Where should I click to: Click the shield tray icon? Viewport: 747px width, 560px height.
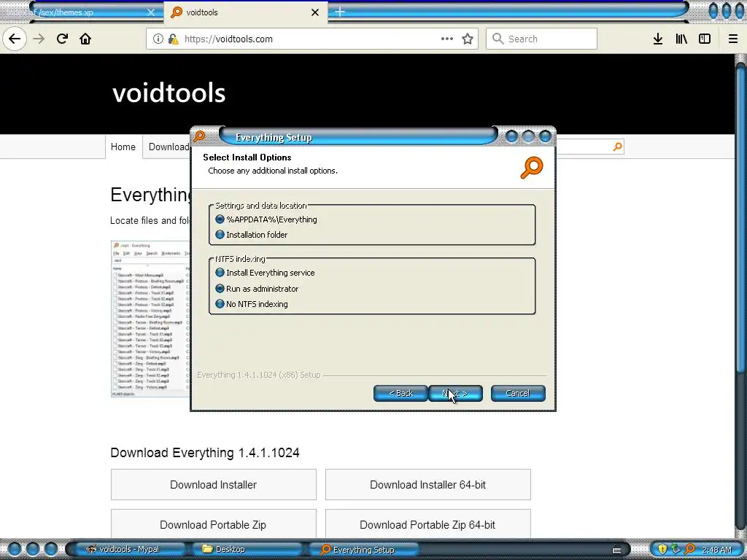coord(662,549)
